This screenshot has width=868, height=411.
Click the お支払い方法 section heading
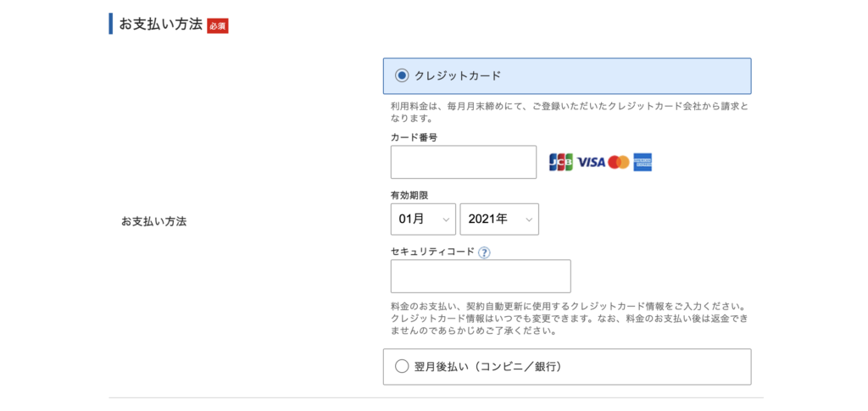(160, 25)
